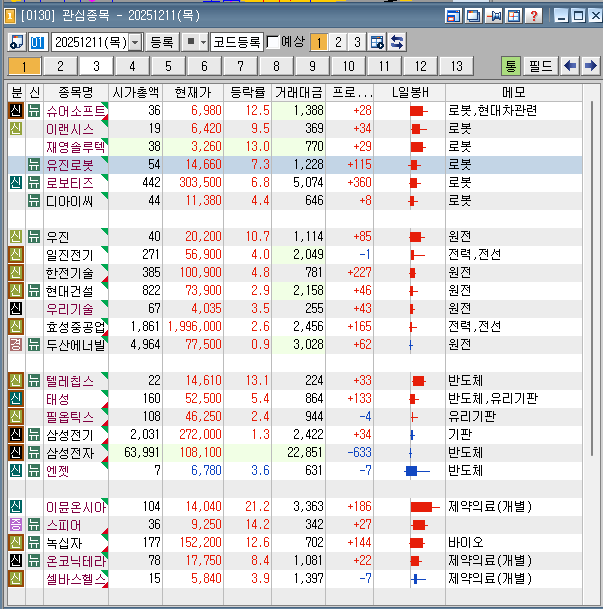Image resolution: width=603 pixels, height=609 pixels.
Task: Click the window number 1 icon in title bar
Action: click(10, 16)
